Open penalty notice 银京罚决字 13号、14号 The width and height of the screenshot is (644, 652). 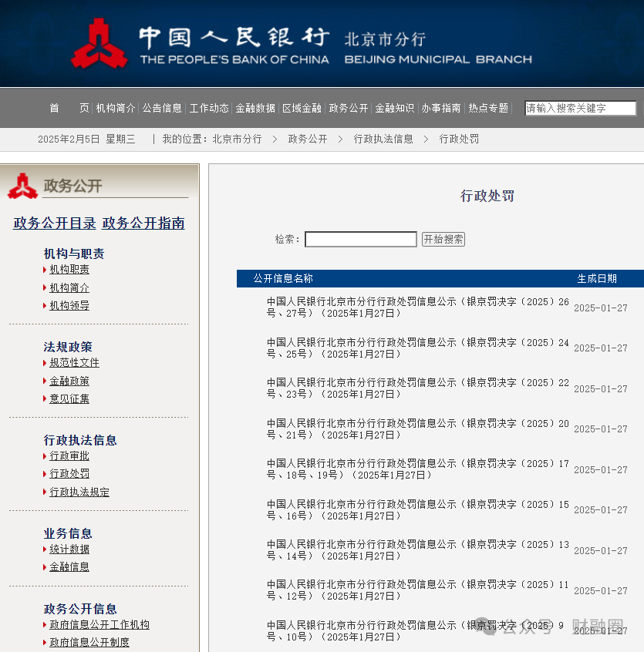(x=418, y=549)
